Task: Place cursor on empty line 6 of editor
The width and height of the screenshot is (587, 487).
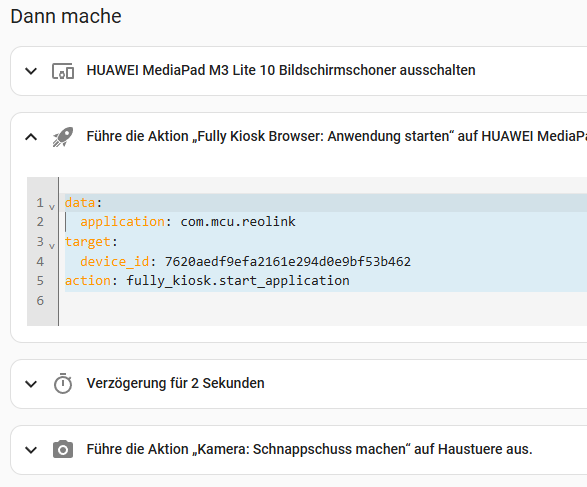Action: 322,301
